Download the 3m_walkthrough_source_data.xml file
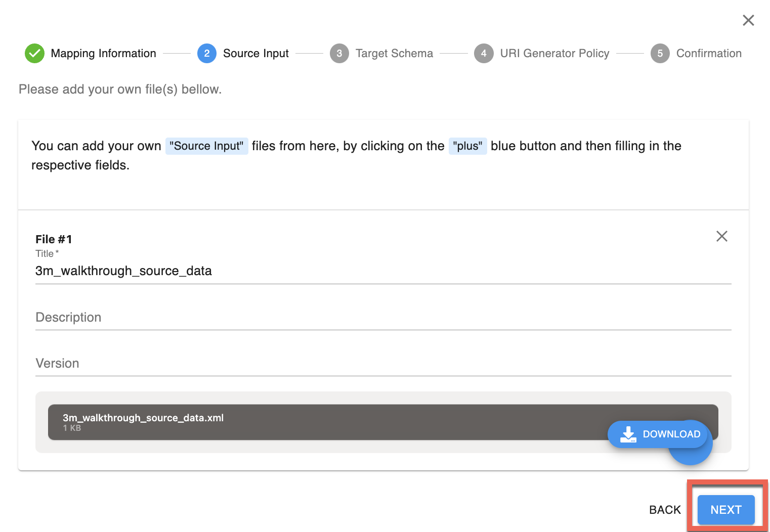 point(659,434)
